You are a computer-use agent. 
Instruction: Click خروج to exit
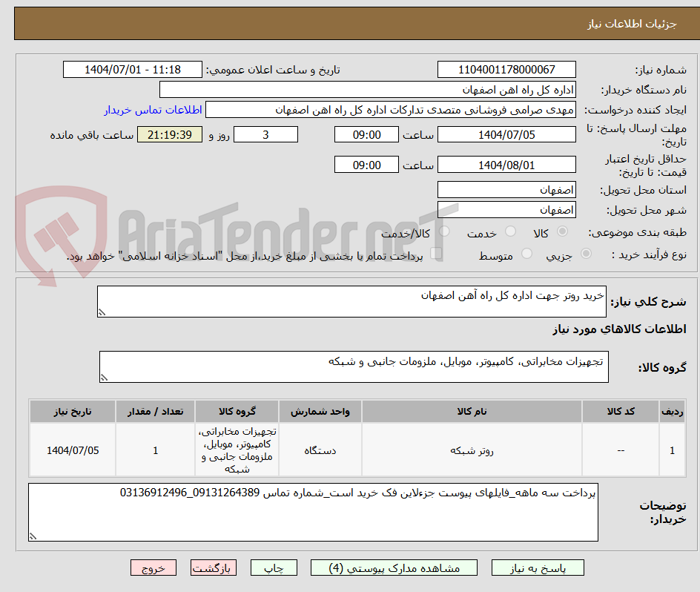tap(153, 567)
